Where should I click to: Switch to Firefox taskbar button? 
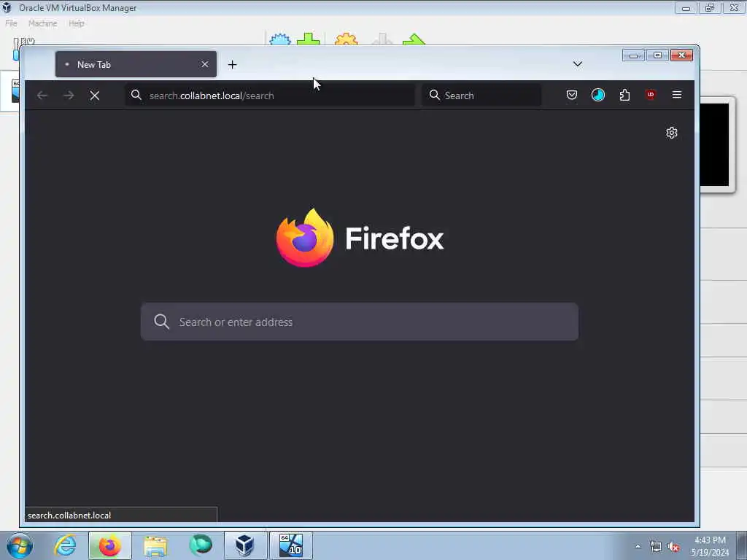pyautogui.click(x=110, y=545)
